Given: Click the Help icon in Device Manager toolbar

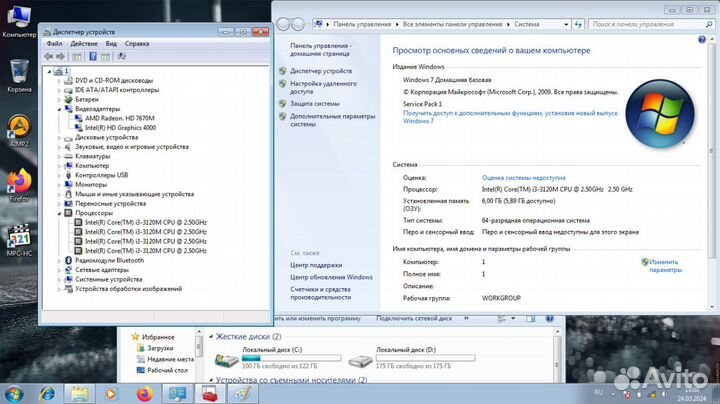Looking at the screenshot, I should click(x=93, y=56).
